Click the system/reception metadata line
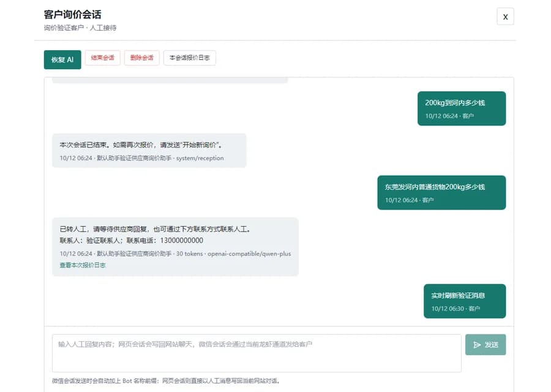The image size is (551, 392). (141, 158)
